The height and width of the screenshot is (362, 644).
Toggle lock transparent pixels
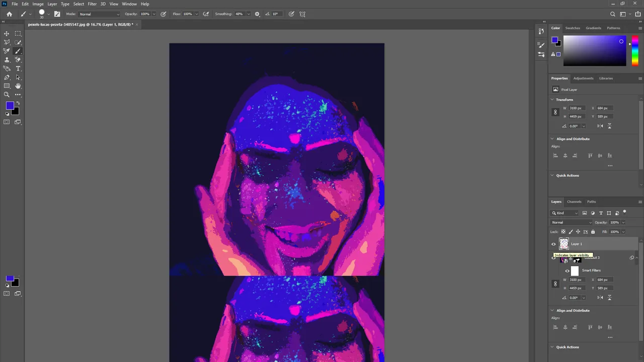563,232
